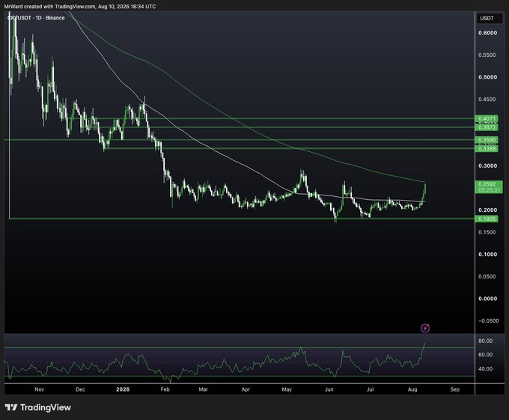Click the current price label 0.2592
The width and height of the screenshot is (509, 420).
[487, 184]
